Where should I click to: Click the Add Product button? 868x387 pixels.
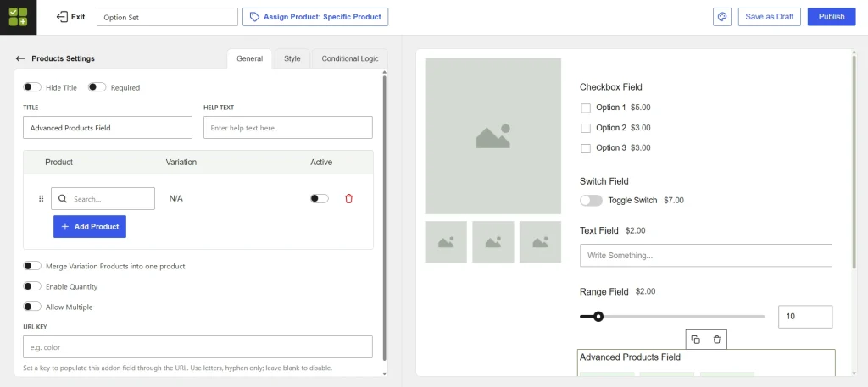[90, 227]
